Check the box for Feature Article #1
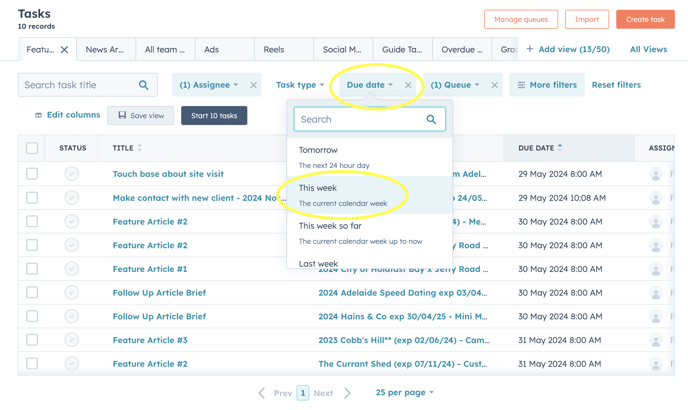Screen dimensions: 688x410 (32, 269)
